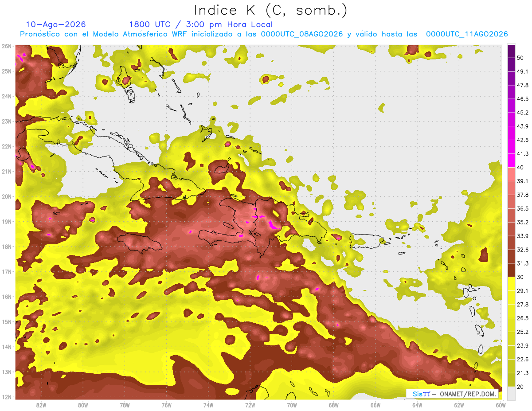The width and height of the screenshot is (532, 411).
Task: Click the colorbar value '43.9'
Action: coord(522,126)
